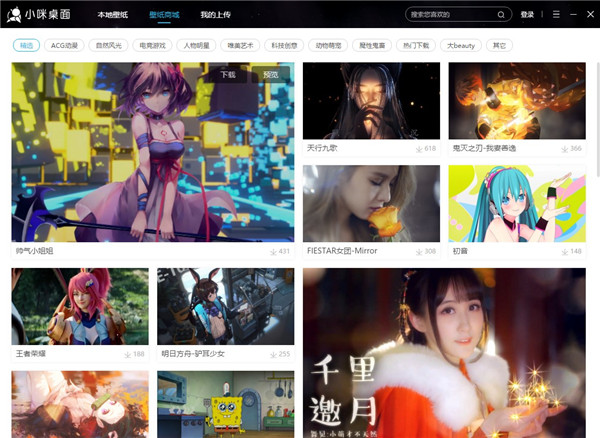Click download count icon for 天行九歌
600x438 pixels.
419,149
